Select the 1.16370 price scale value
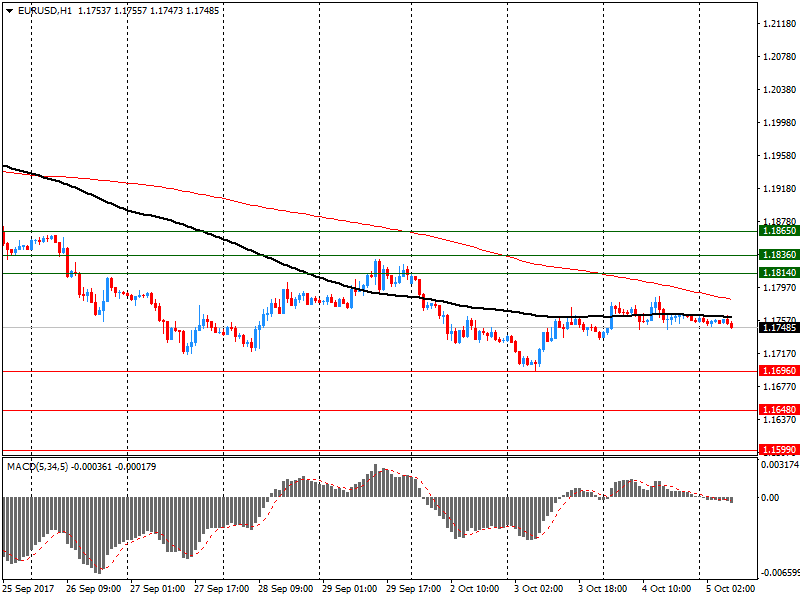Image resolution: width=800 pixels, height=600 pixels. [780, 420]
